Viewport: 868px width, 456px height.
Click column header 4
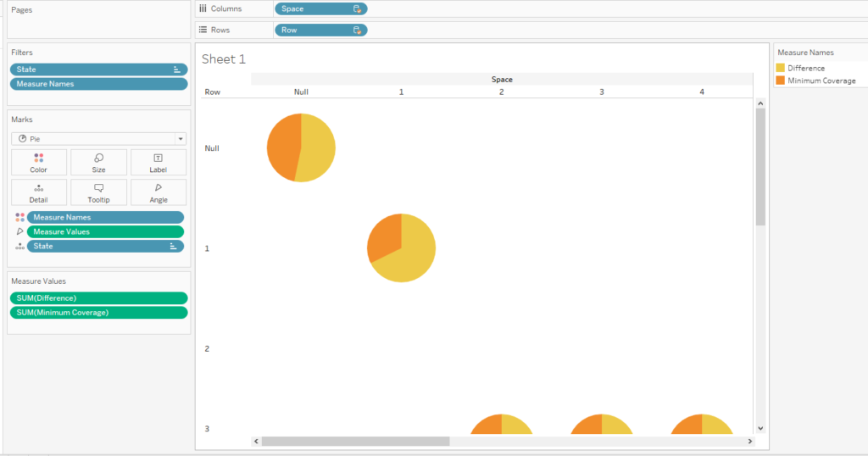pos(702,92)
